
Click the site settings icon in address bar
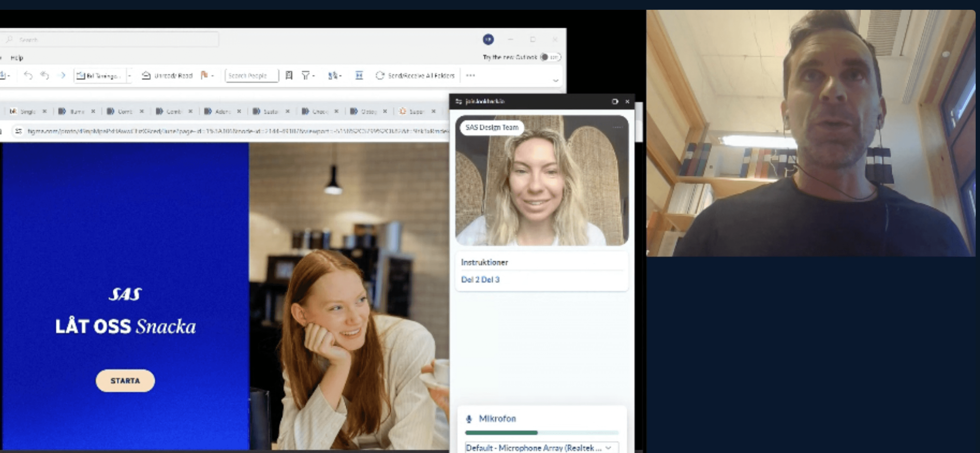[18, 131]
